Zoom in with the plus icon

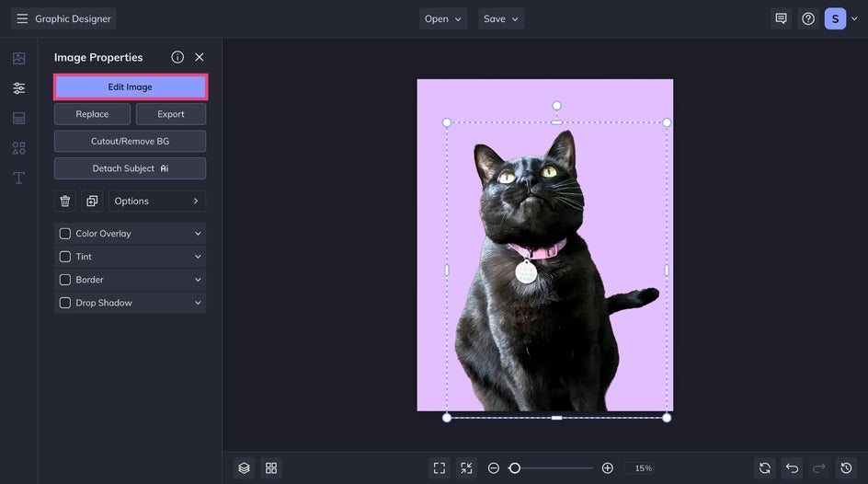[x=607, y=468]
